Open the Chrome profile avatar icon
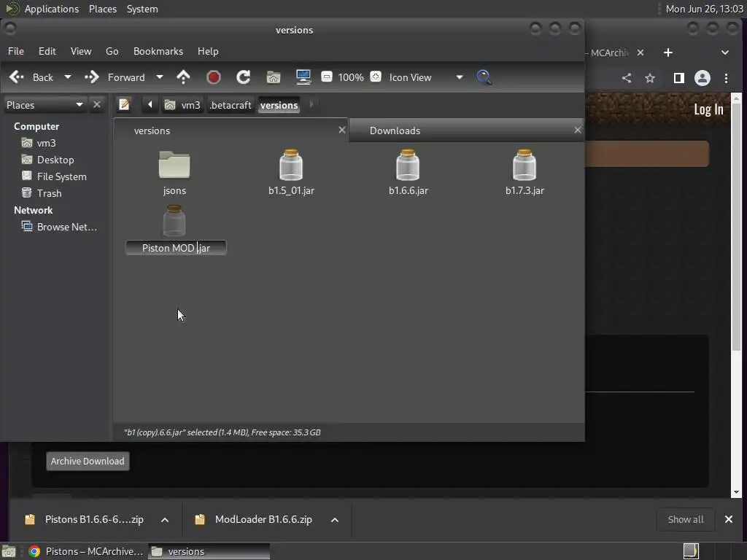This screenshot has height=560, width=747. click(703, 78)
